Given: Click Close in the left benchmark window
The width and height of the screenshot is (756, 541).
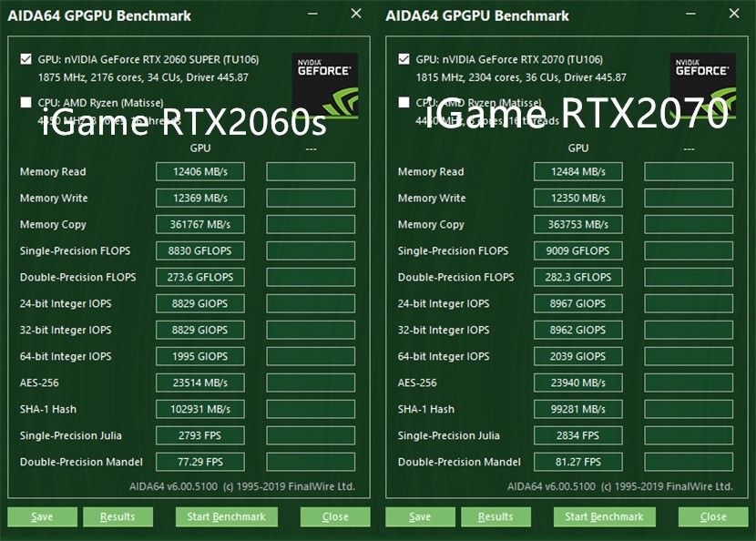Looking at the screenshot, I should 335,516.
